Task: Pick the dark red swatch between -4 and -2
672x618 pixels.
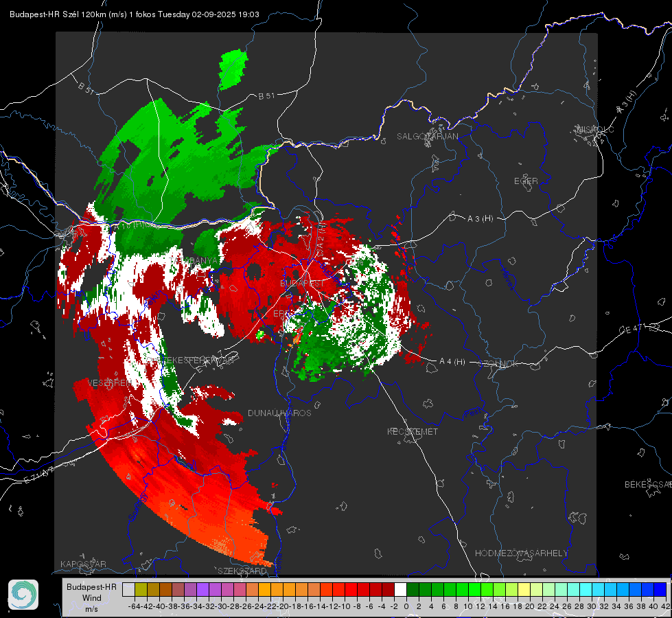Action: pos(388,589)
